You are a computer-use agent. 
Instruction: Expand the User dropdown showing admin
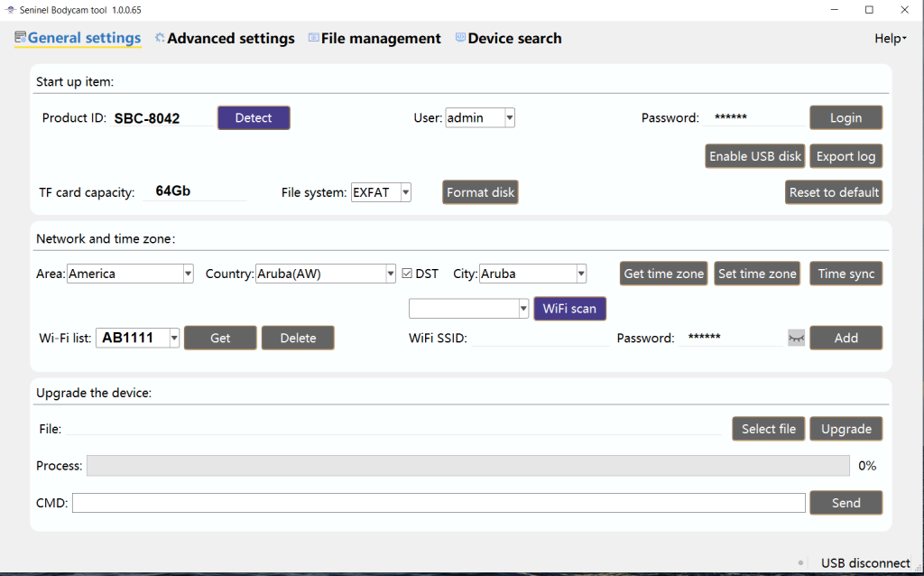click(509, 117)
